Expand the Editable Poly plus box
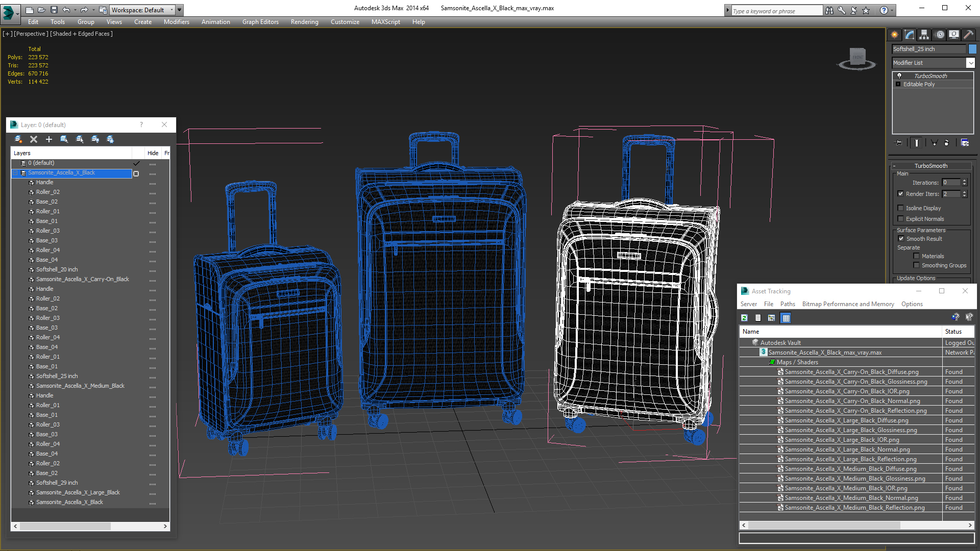 [x=898, y=84]
